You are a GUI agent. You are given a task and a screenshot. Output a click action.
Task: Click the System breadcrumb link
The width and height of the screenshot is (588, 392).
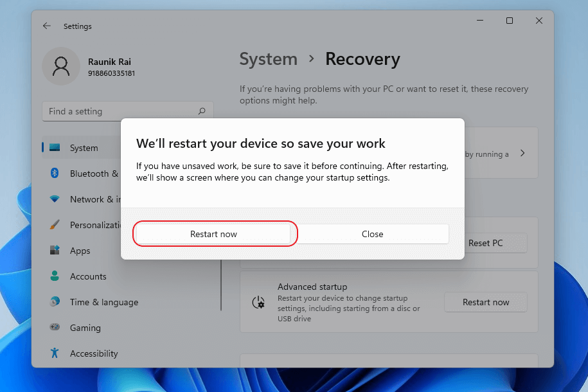(x=269, y=59)
